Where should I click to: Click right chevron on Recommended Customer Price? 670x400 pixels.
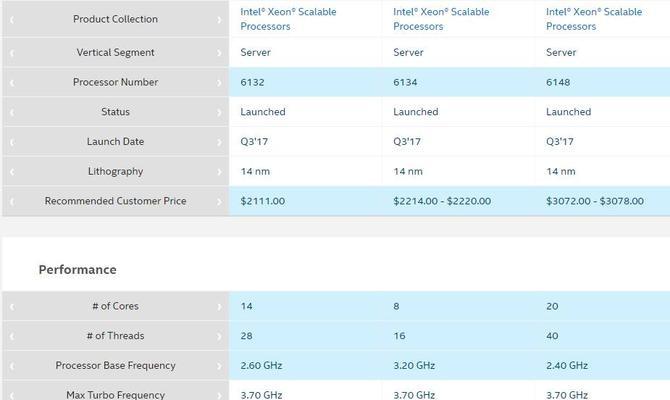pos(219,201)
